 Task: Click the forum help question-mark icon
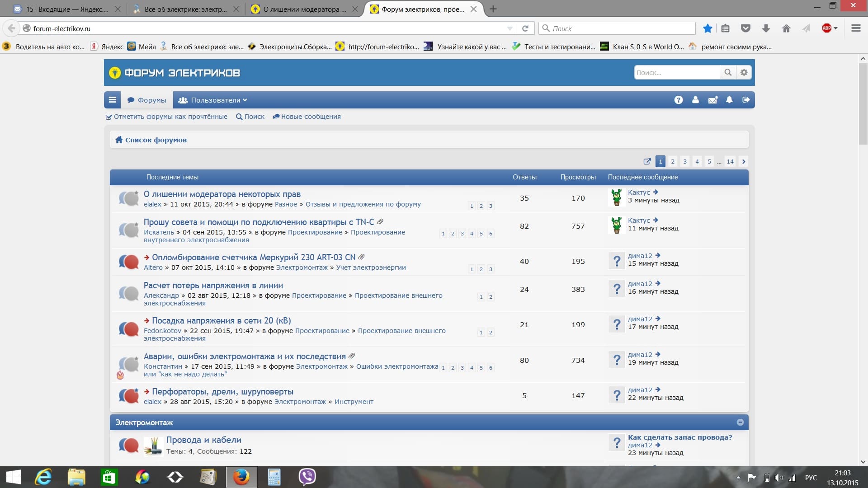pos(678,100)
